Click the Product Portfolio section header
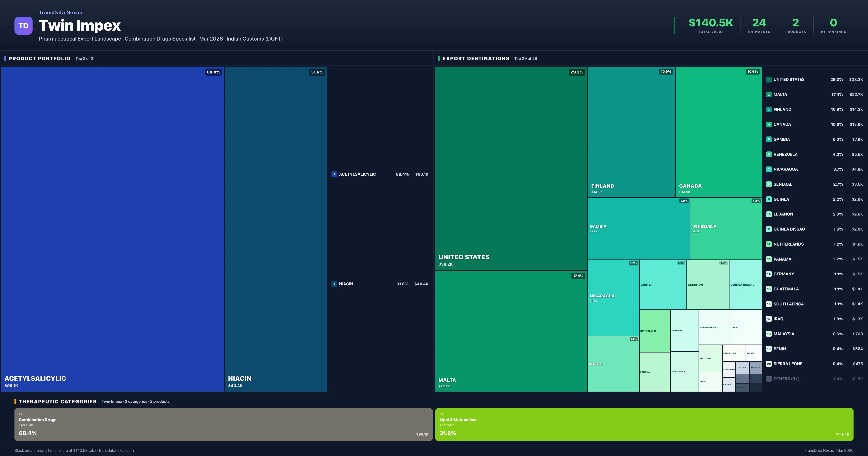The width and height of the screenshot is (868, 456). click(39, 59)
